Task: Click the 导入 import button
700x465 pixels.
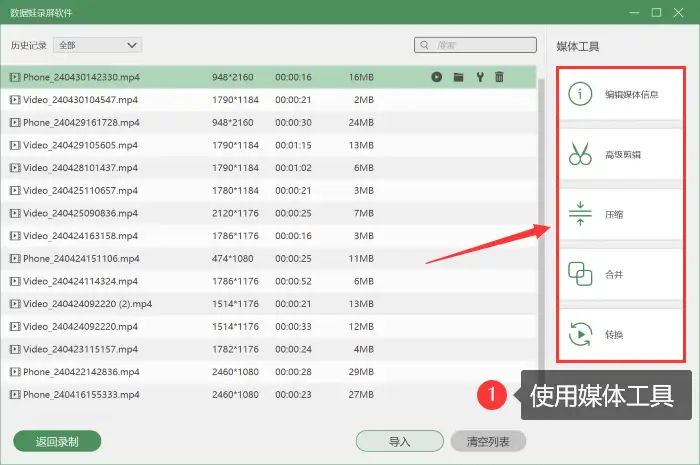Action: click(400, 441)
